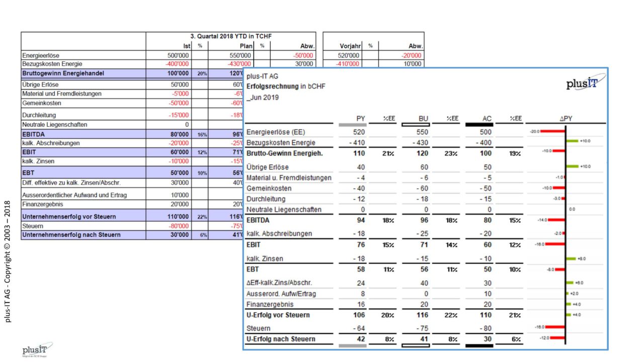Click the -80'000 Ist value in the Steuern row

pyautogui.click(x=178, y=226)
